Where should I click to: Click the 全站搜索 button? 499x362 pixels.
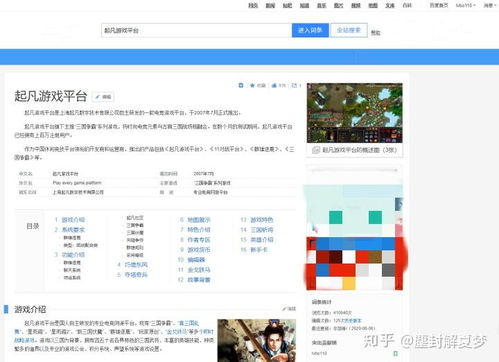[349, 30]
